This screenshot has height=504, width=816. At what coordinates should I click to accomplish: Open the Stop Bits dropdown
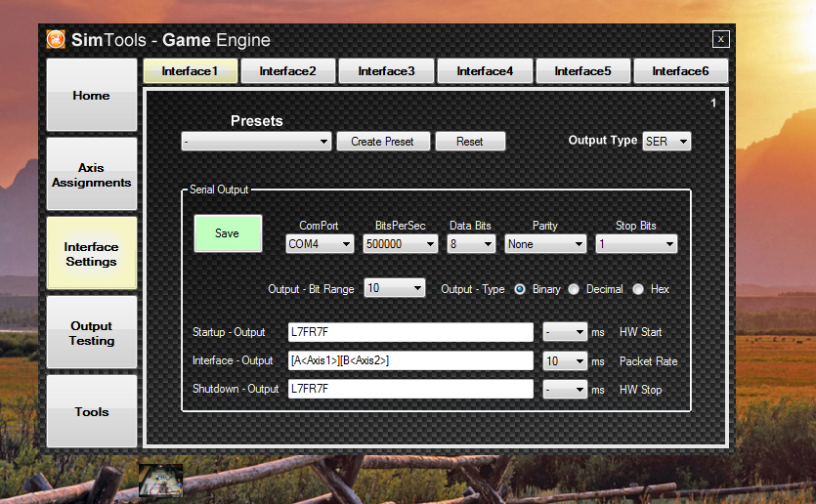point(636,244)
